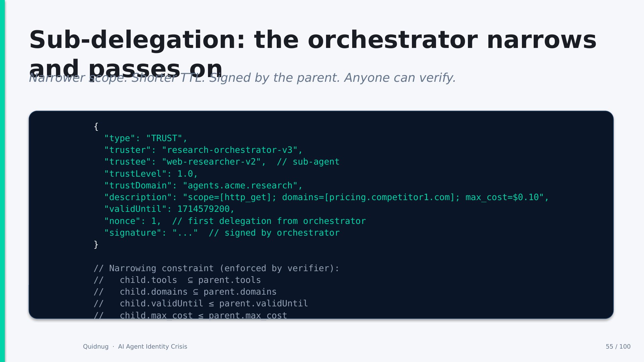The width and height of the screenshot is (644, 362).
Task: Click the Quidnug AI Agent Identity Crisis footer
Action: pos(135,347)
